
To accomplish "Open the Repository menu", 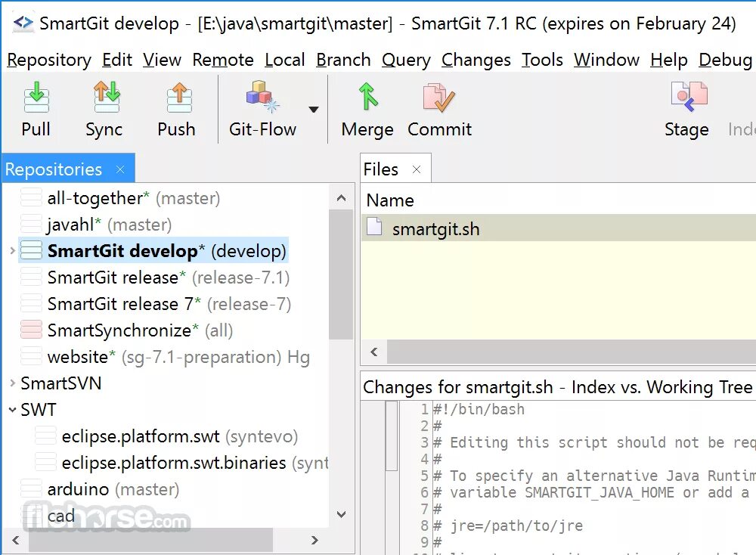I will click(x=49, y=60).
